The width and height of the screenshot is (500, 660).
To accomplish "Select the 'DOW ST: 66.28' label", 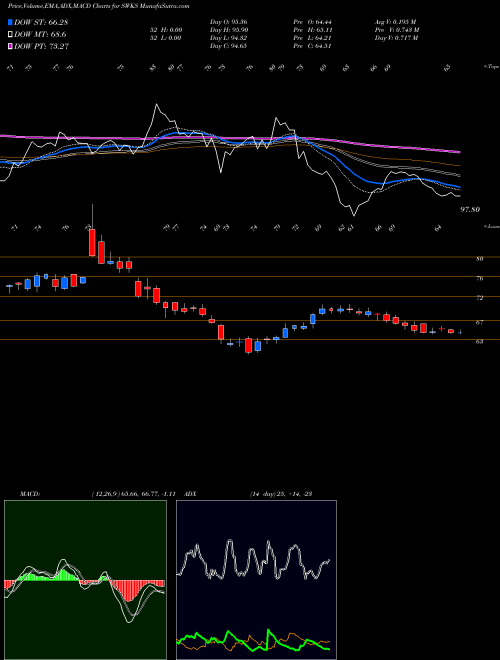I will [41, 22].
